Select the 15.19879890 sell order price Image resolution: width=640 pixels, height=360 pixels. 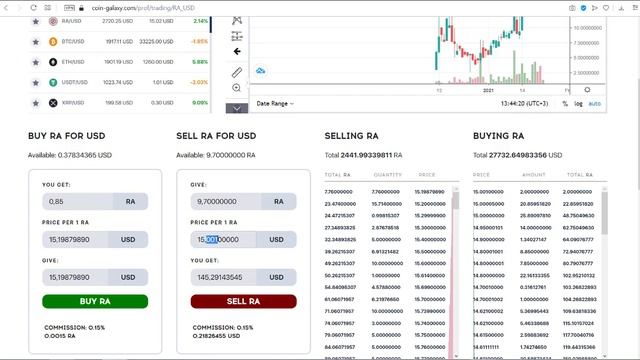point(430,192)
